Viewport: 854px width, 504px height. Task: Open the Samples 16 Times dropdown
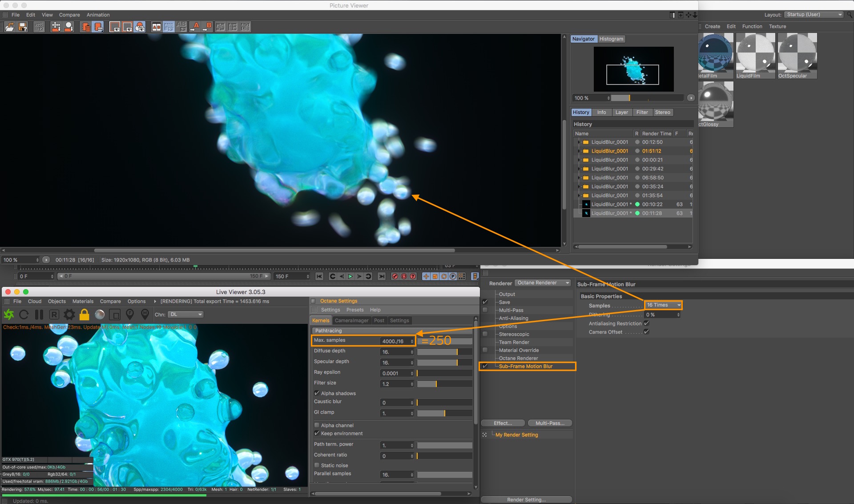[663, 305]
